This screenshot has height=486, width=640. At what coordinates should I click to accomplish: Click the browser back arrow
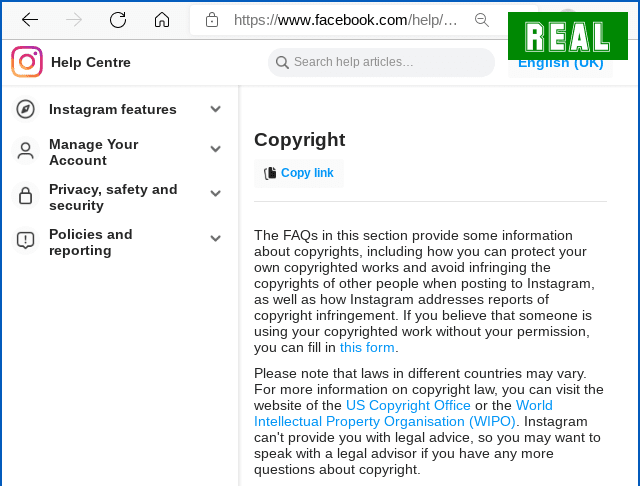[30, 19]
